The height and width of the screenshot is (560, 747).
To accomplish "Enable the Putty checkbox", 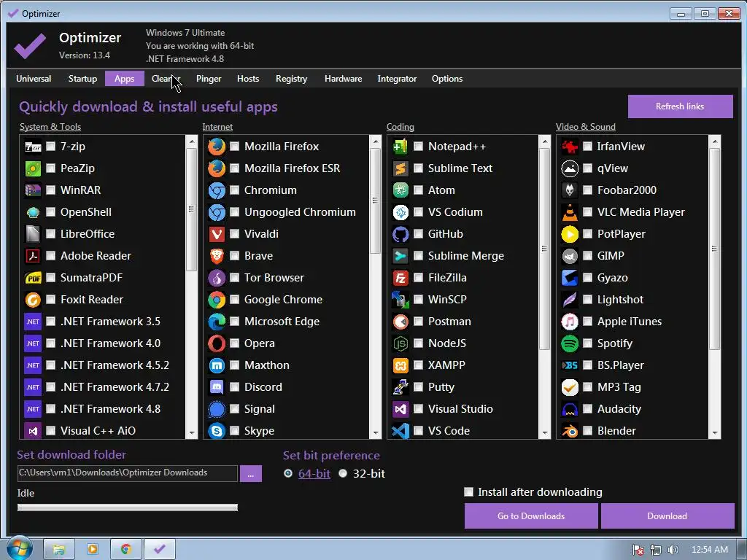I will [x=418, y=386].
